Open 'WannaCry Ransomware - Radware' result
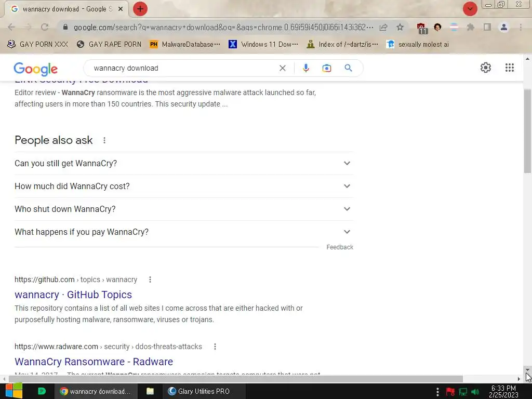532x399 pixels. [x=94, y=362]
